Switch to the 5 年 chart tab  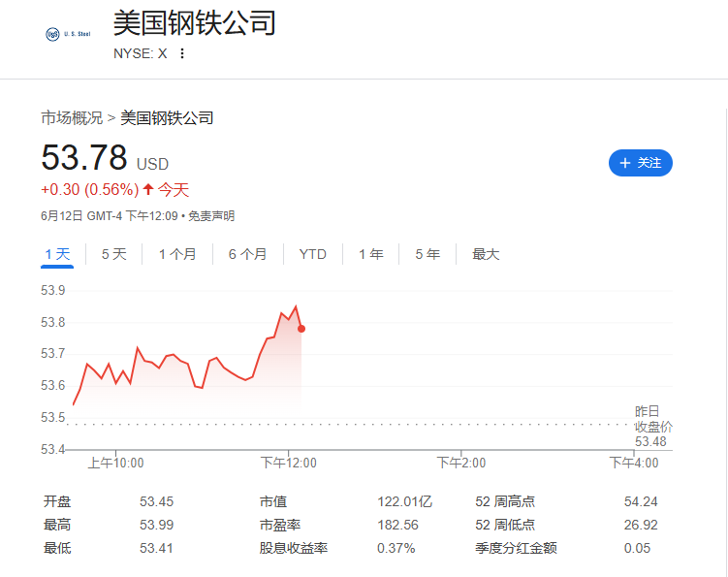(x=427, y=254)
